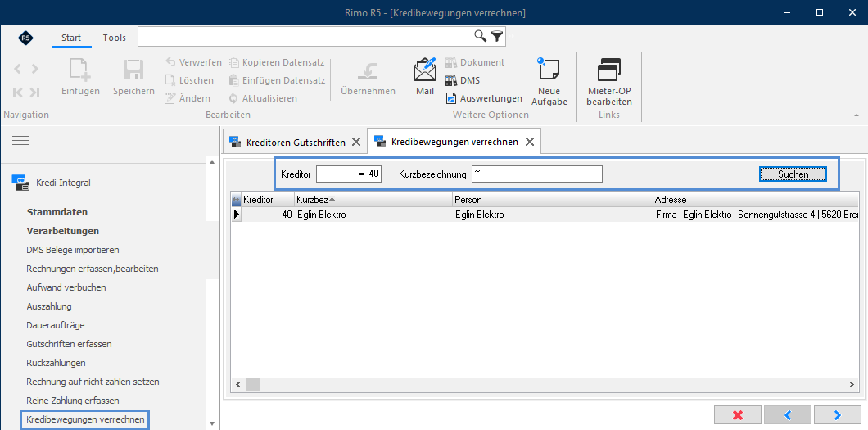Screen dimensions: 868x430
Task: Open DMS Belege importieren
Action: tap(73, 250)
